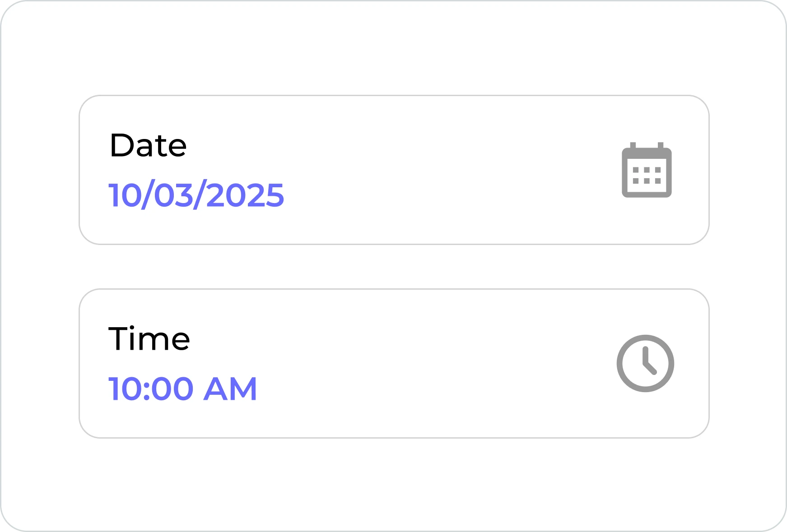Click the Date label
Image resolution: width=787 pixels, height=532 pixels.
[148, 146]
